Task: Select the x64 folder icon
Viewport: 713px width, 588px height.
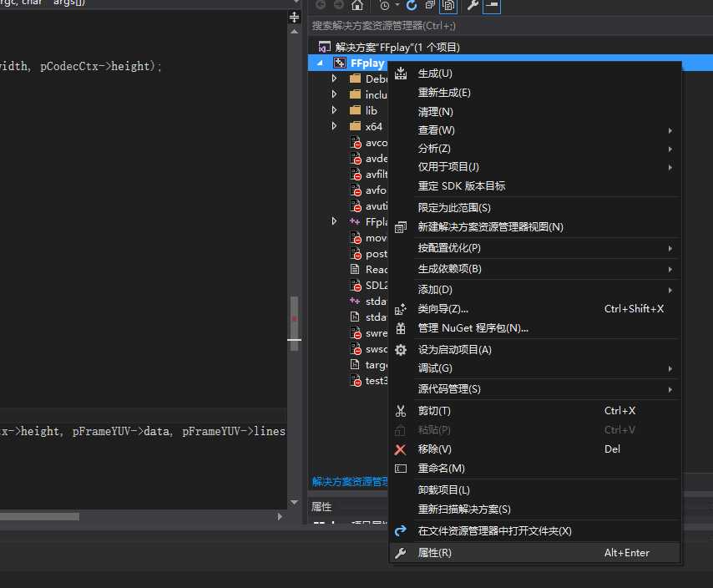Action: (355, 126)
